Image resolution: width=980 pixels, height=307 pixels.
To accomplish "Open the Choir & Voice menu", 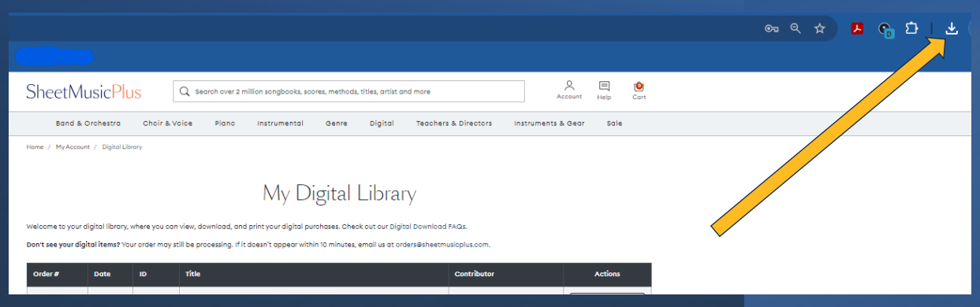I will pos(167,124).
